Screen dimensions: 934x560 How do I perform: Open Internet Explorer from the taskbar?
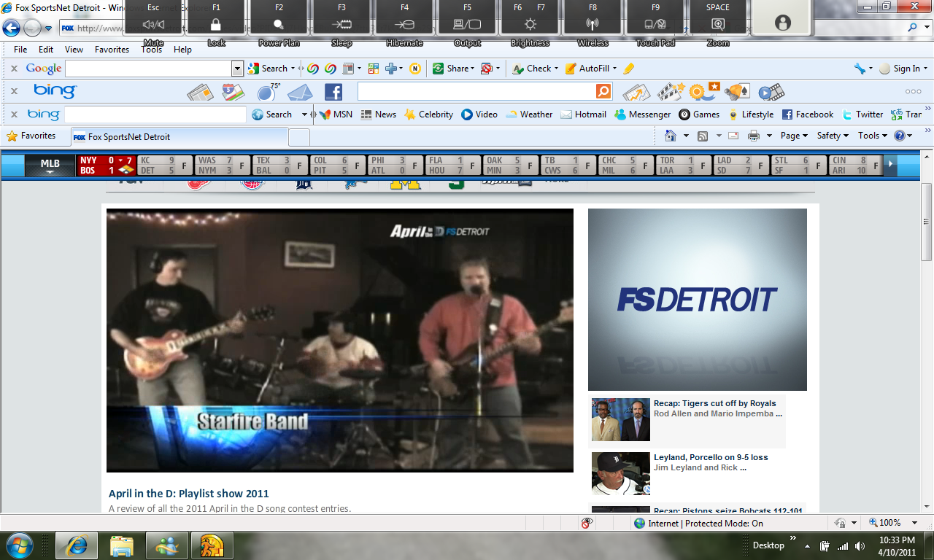(x=77, y=545)
